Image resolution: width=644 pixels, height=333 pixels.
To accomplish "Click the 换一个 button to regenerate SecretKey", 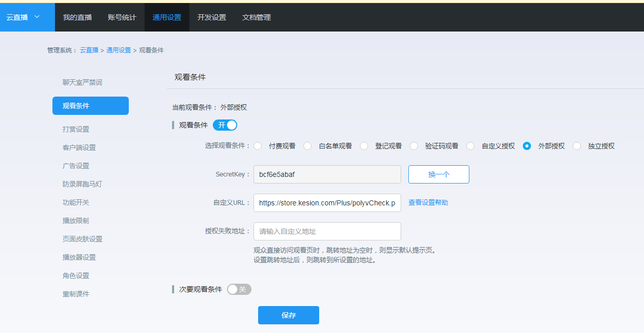I will [438, 174].
